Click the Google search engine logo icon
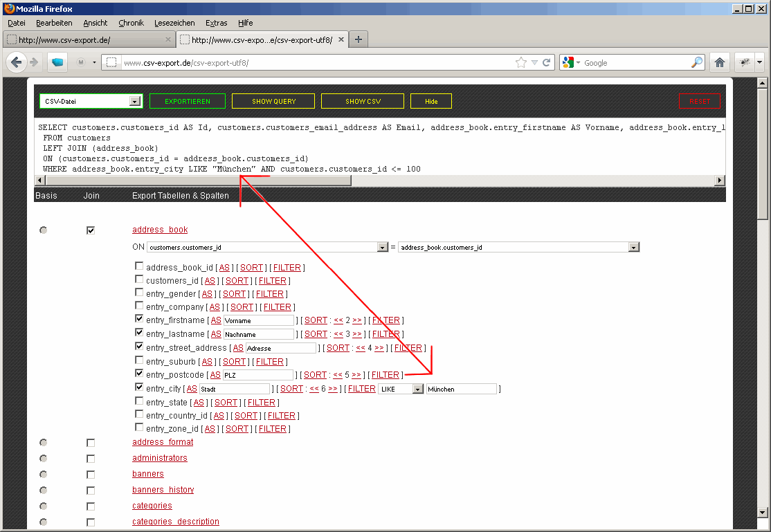Image resolution: width=771 pixels, height=532 pixels. (568, 62)
